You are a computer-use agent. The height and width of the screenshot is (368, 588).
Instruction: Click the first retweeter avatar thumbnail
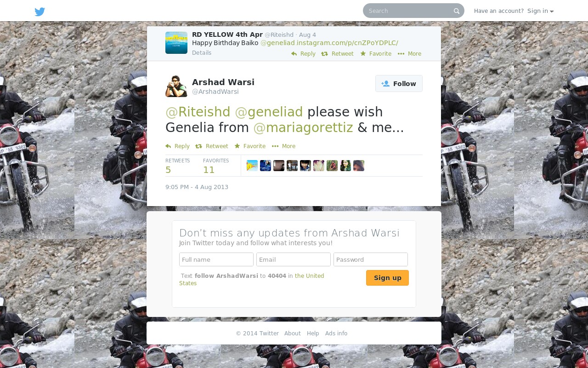(252, 166)
